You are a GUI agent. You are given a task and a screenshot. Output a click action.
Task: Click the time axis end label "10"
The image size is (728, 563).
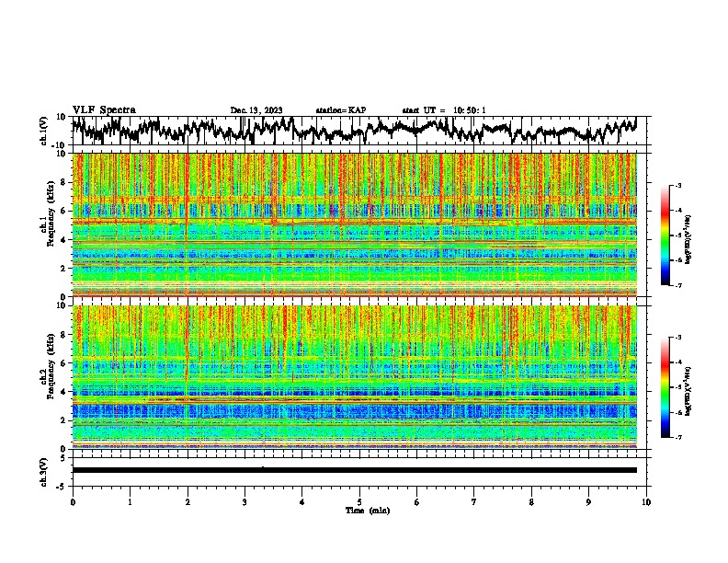646,502
